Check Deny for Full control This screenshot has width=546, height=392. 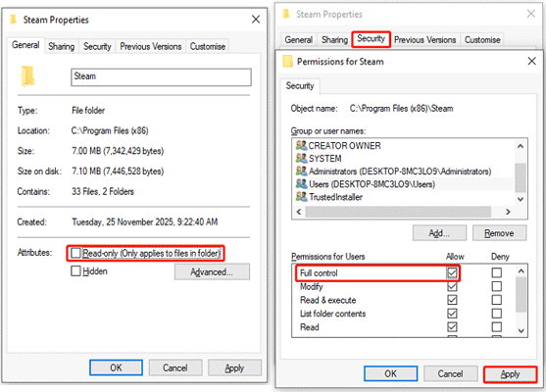tap(497, 272)
